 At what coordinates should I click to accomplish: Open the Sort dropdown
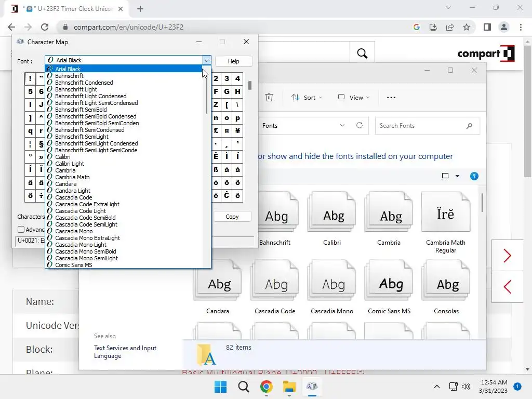pos(307,97)
